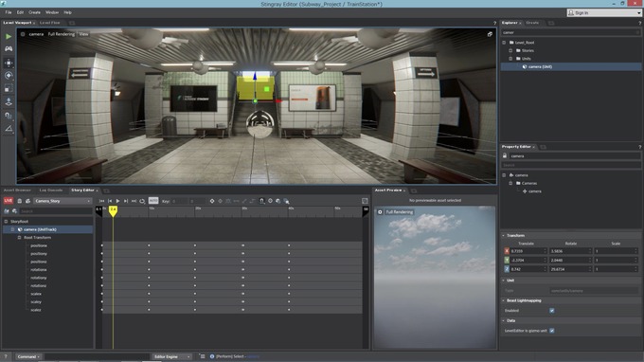
Task: Click the Rotate Z value field
Action: (x=570, y=269)
